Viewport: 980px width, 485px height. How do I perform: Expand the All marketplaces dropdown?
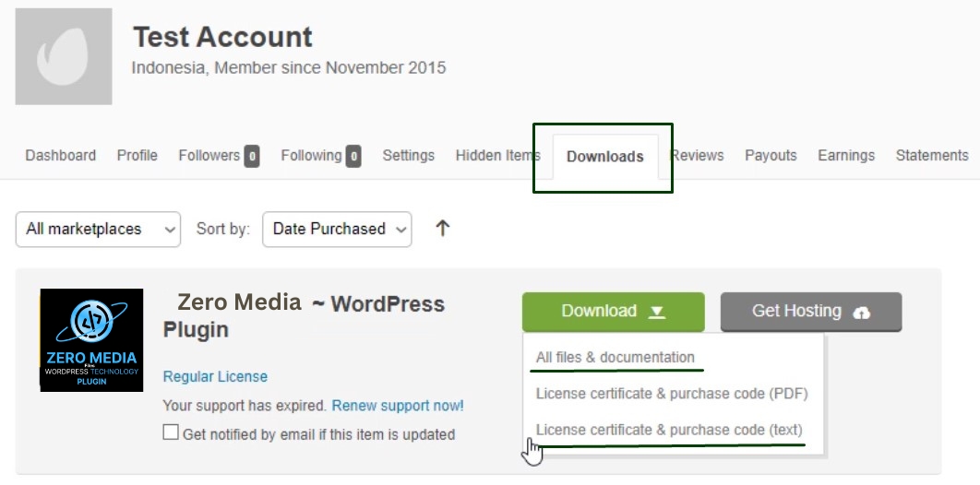coord(98,229)
